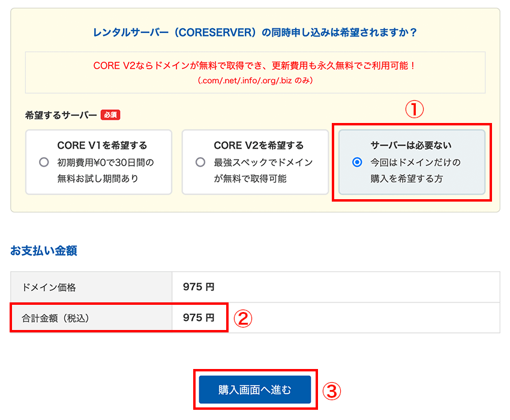Click the 'サーバーは必要ない' card title

tap(411, 145)
